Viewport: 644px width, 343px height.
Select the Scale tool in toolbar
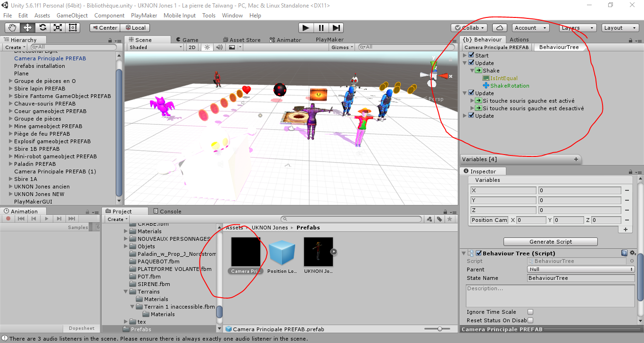point(58,28)
